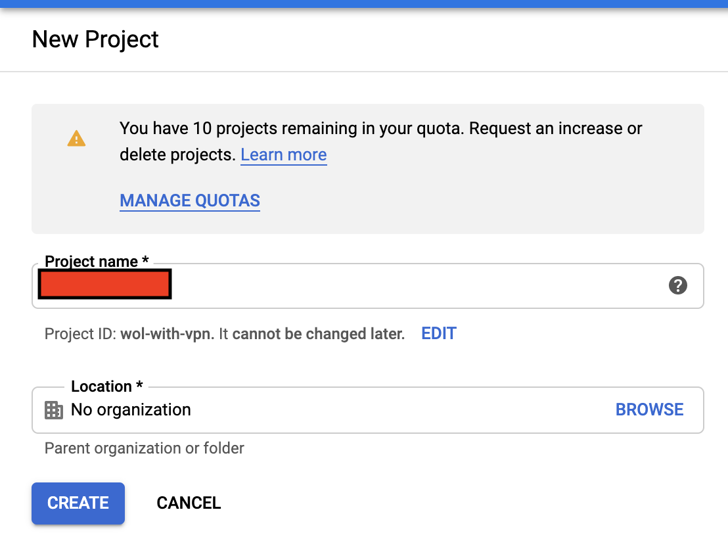Select the No organization location value
This screenshot has width=728, height=560.
pyautogui.click(x=131, y=409)
